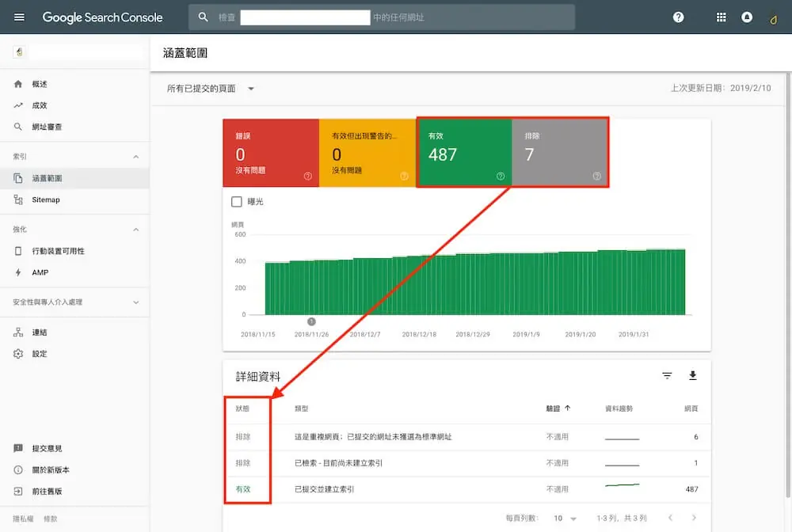
Task: Click the 網址審查 magnifier icon
Action: click(x=18, y=127)
